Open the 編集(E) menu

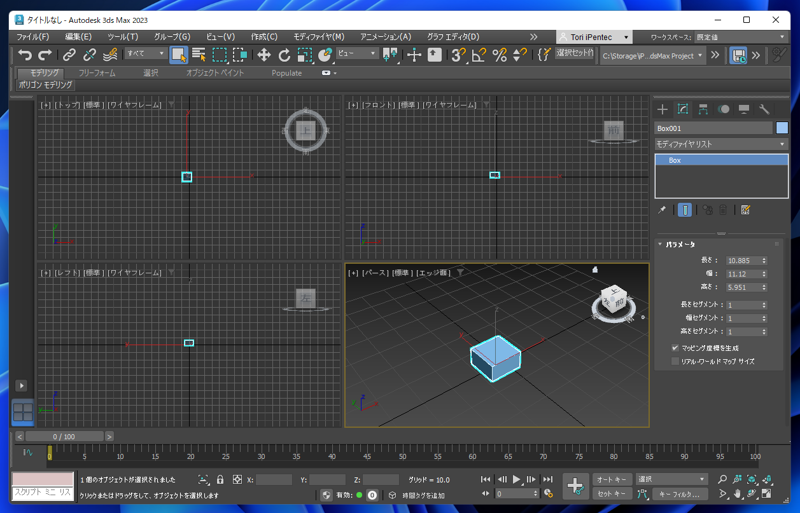[78, 37]
